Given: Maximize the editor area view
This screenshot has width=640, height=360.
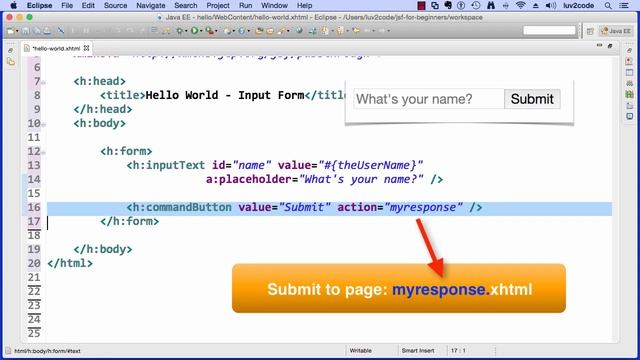Looking at the screenshot, I should [x=610, y=46].
